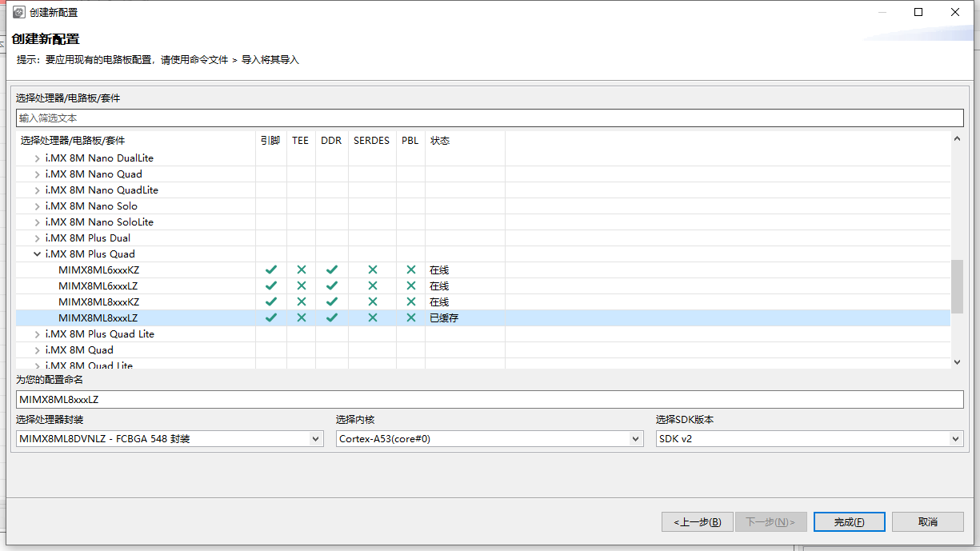Click the SERDES cross for MIMX8ML6xxxKZ
This screenshot has width=980, height=551.
tap(373, 270)
